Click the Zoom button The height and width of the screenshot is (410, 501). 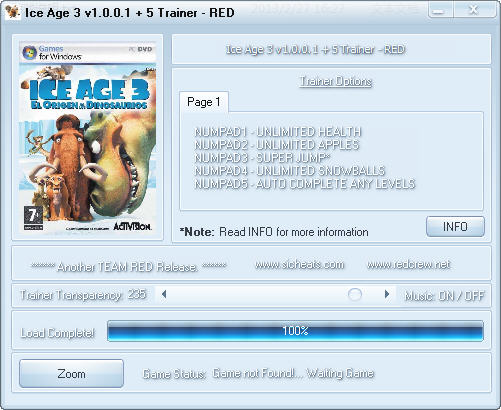[x=71, y=373]
